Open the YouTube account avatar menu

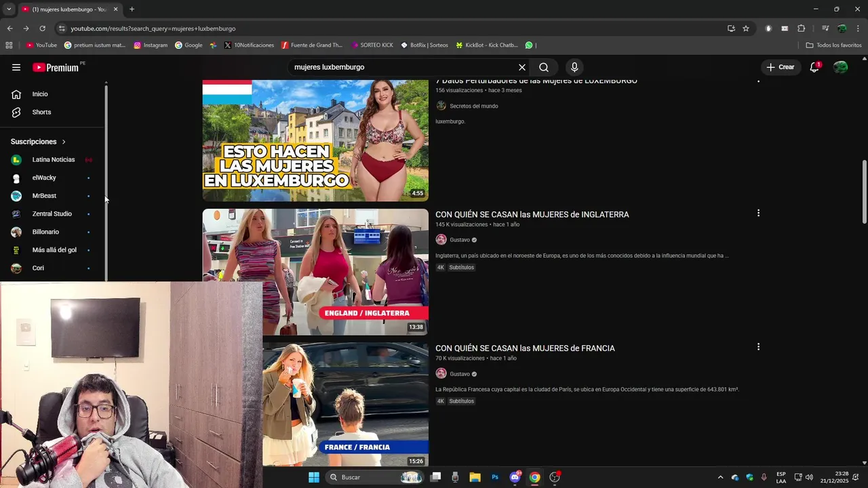(x=841, y=67)
